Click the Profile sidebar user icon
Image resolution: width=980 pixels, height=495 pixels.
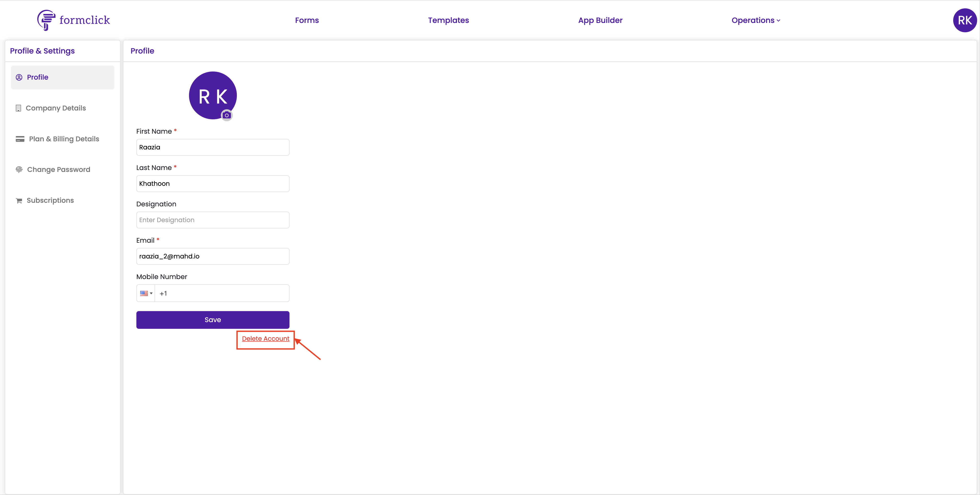pos(19,77)
